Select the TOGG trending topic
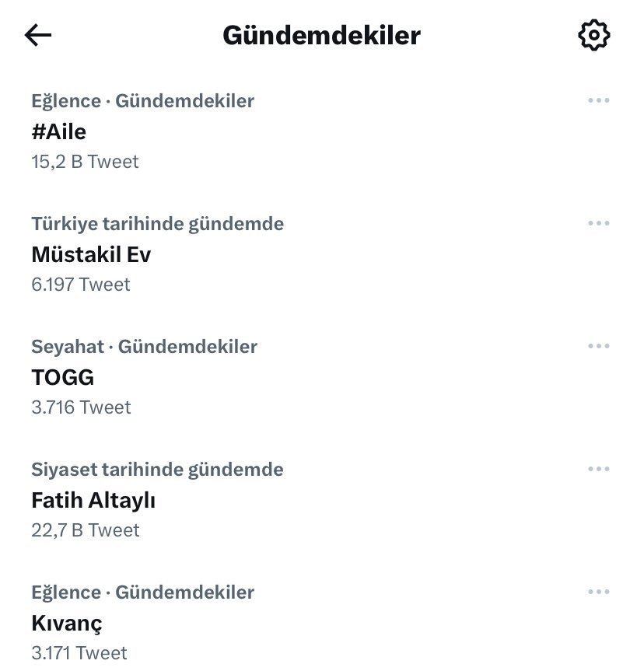644x671 pixels. coord(62,377)
